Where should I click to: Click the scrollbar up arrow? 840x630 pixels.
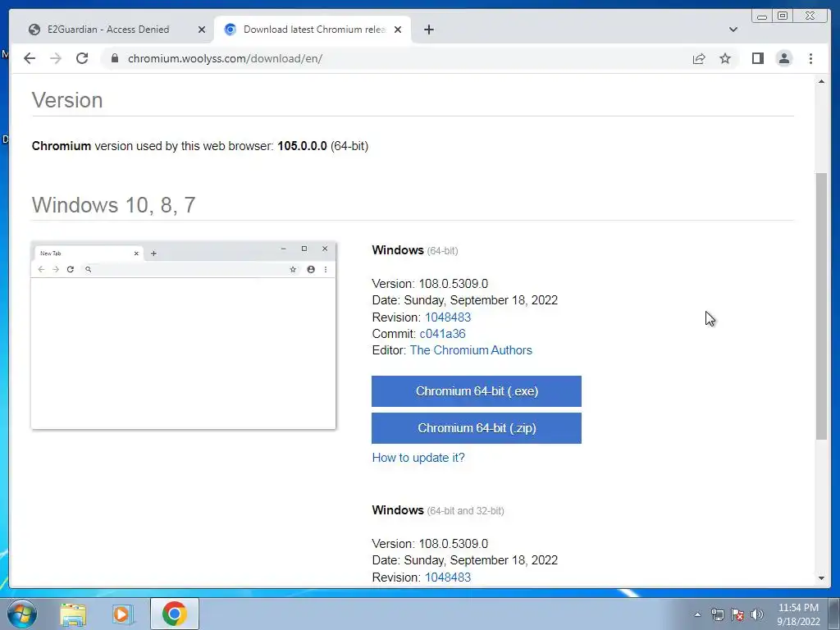click(821, 81)
